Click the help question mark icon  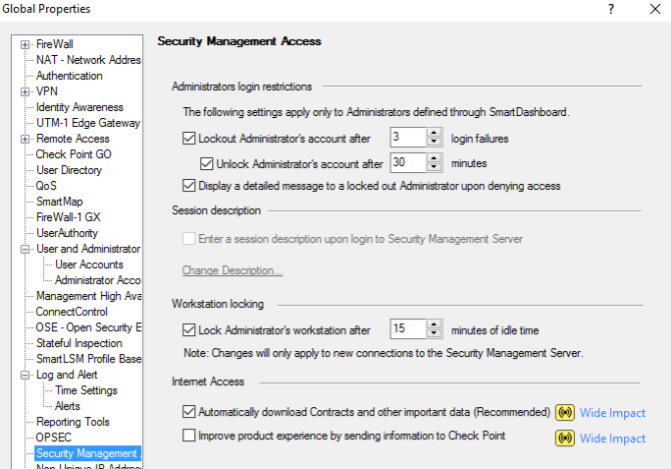click(610, 9)
